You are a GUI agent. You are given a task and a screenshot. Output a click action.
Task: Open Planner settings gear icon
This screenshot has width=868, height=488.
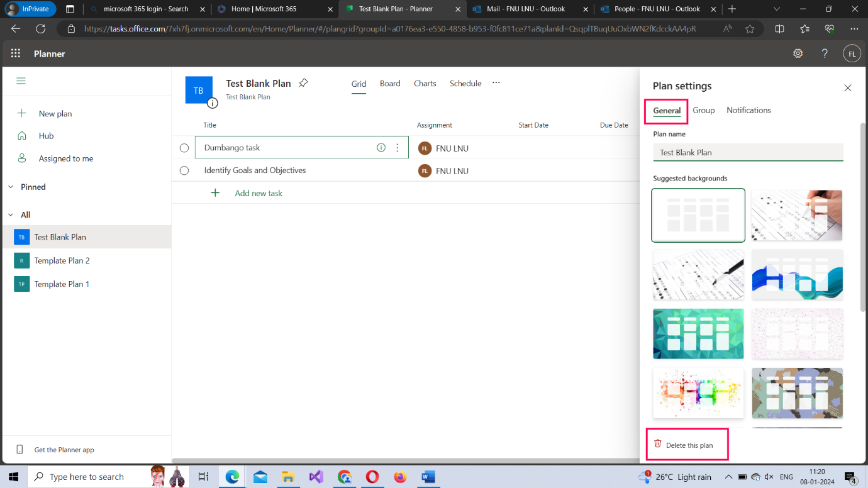point(798,53)
